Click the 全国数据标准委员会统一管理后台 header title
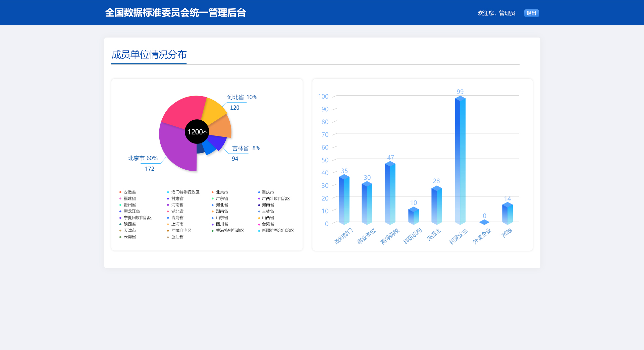This screenshot has height=350, width=644. click(x=175, y=13)
